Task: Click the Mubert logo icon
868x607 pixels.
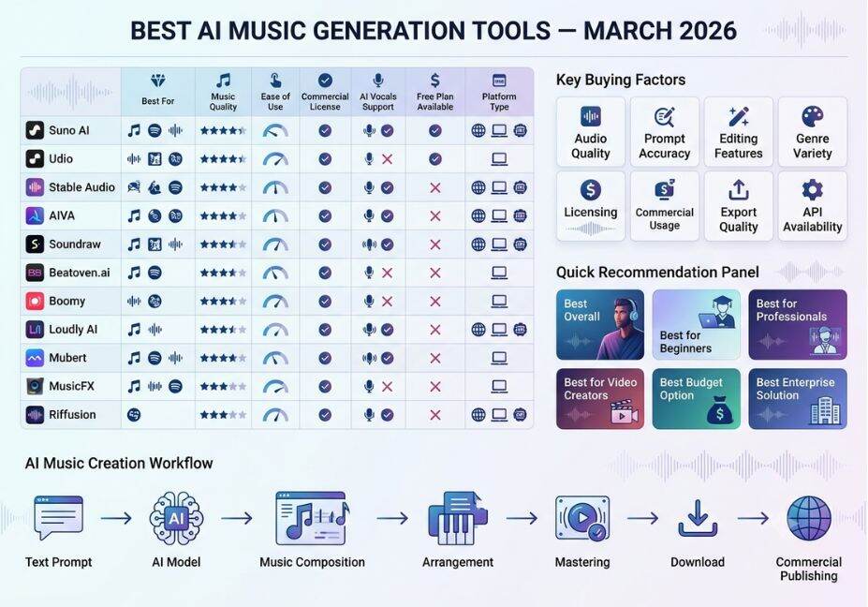Action: [x=35, y=358]
